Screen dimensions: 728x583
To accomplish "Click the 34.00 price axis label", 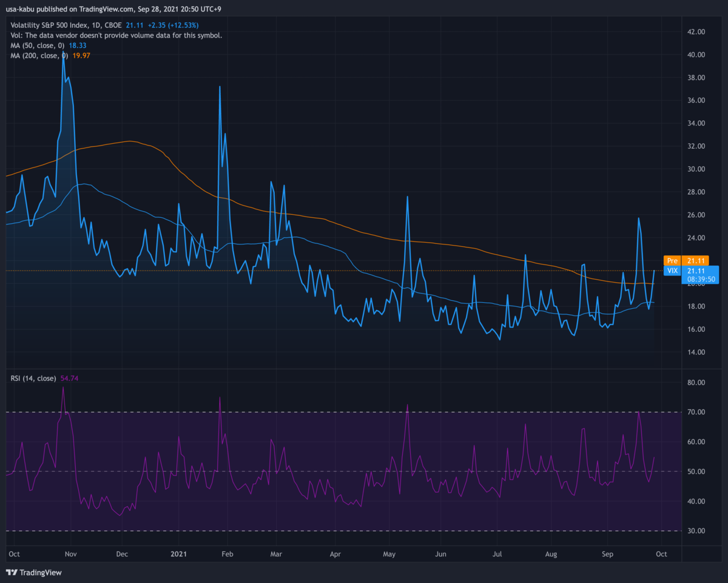I will coord(696,123).
